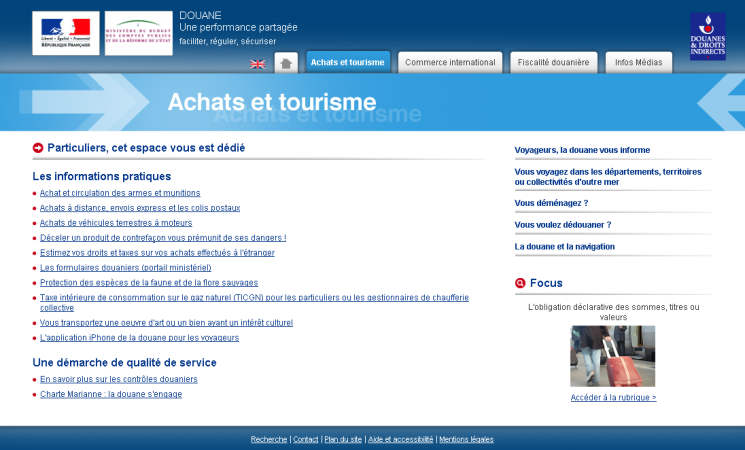Open Les formulaires douaniers link
The width and height of the screenshot is (745, 450).
click(125, 268)
